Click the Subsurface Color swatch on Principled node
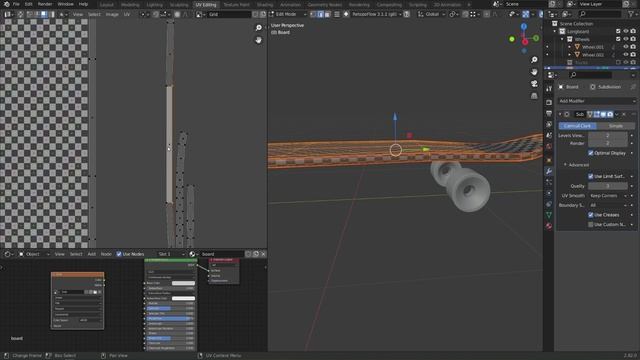The height and width of the screenshot is (360, 640). [183, 298]
